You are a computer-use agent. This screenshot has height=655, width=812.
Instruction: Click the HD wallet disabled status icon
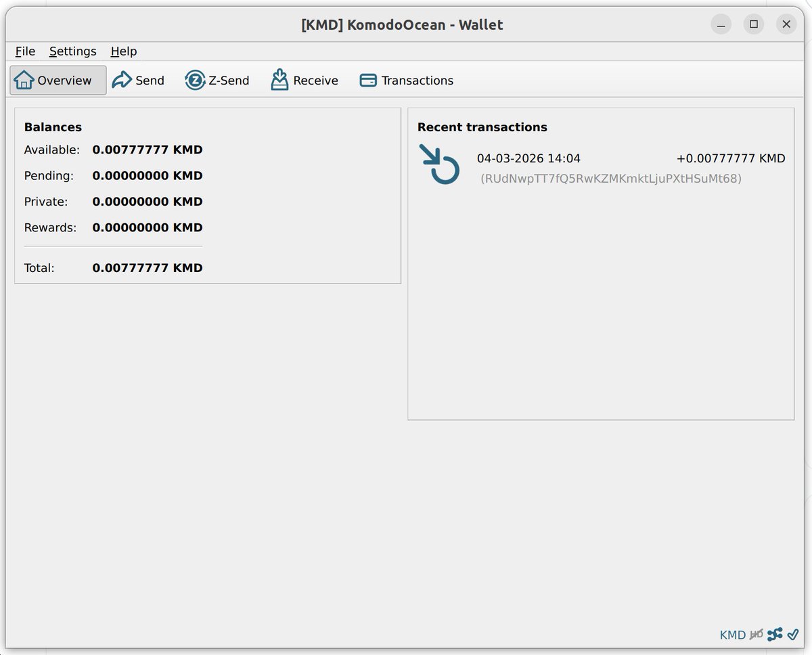tap(757, 634)
